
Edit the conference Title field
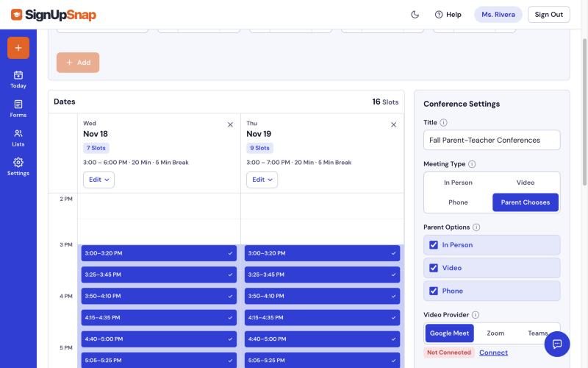[x=492, y=140]
